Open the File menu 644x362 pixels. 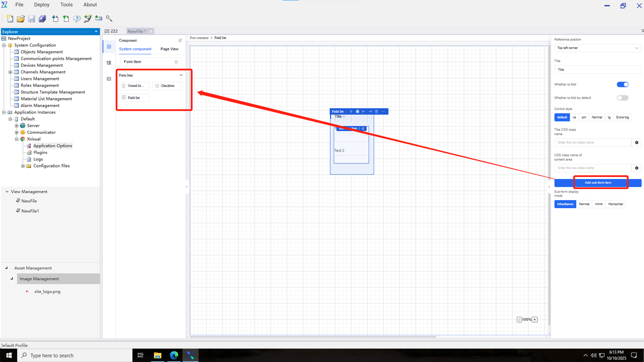[19, 5]
